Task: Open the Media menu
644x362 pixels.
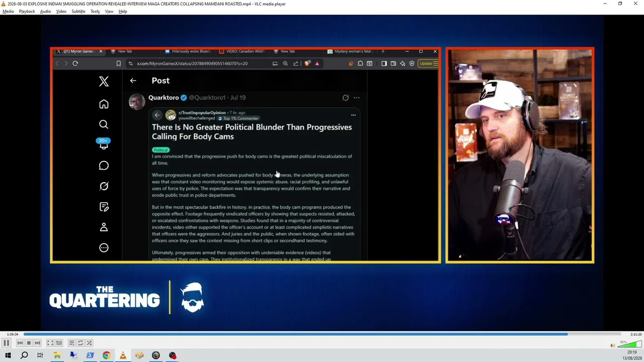Action: pos(8,12)
